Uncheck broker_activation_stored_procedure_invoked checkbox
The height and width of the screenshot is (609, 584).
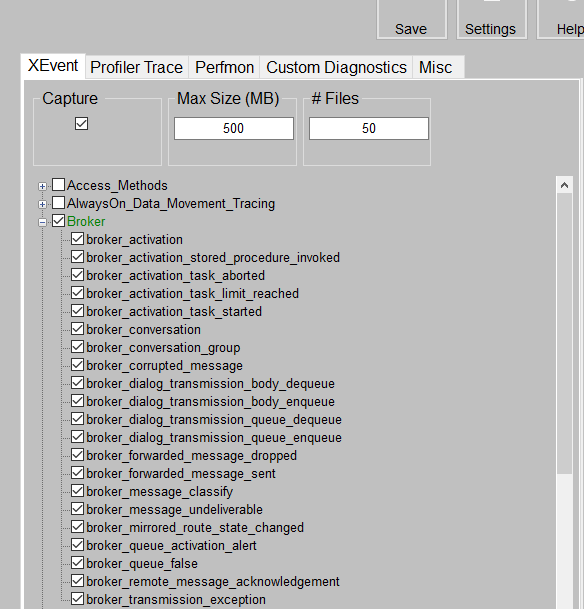click(78, 256)
